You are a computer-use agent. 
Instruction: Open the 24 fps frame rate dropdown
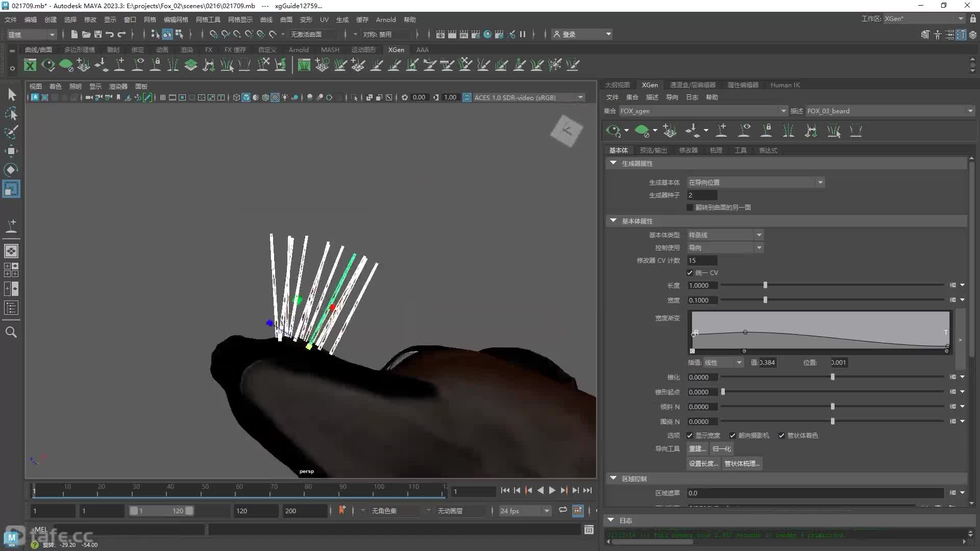(525, 511)
